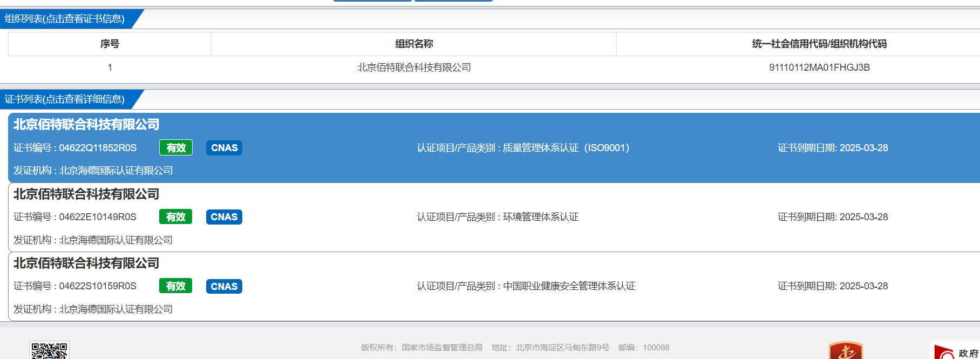This screenshot has height=359, width=980.
Task: Click the 组织名称 column header
Action: tap(414, 44)
